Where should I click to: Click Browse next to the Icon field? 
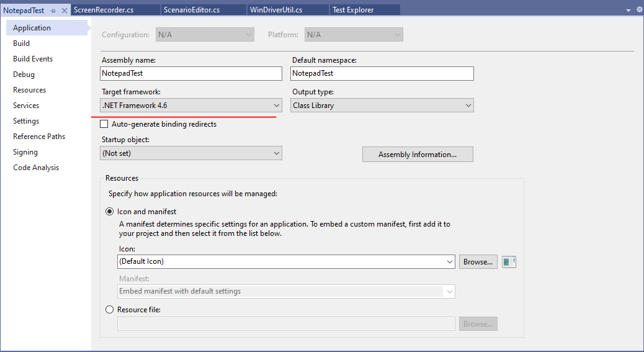(x=478, y=262)
